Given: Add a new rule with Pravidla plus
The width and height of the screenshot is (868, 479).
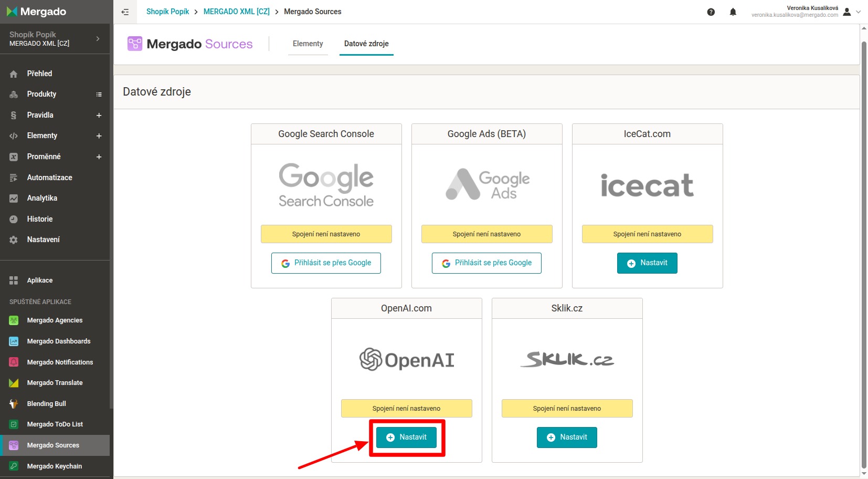Looking at the screenshot, I should coord(99,115).
